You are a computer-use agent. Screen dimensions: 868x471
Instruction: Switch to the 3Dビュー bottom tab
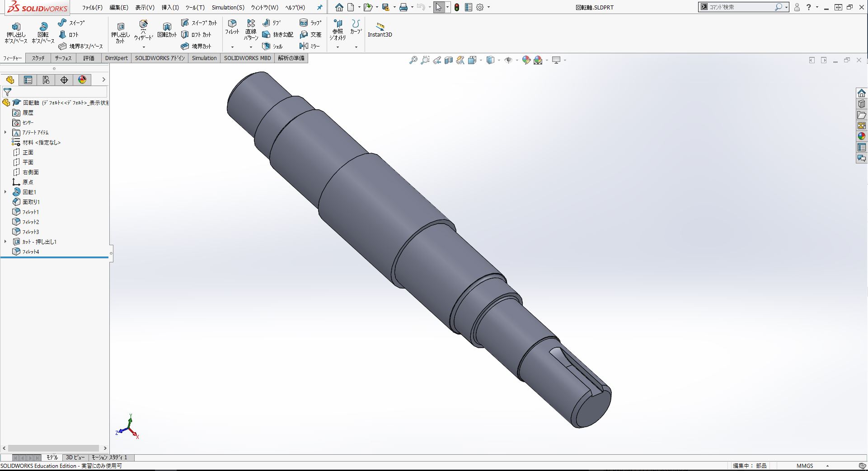pyautogui.click(x=75, y=457)
